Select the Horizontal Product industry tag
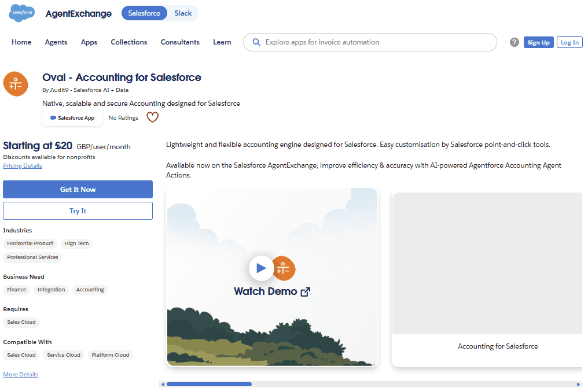588x392 pixels. [x=30, y=243]
